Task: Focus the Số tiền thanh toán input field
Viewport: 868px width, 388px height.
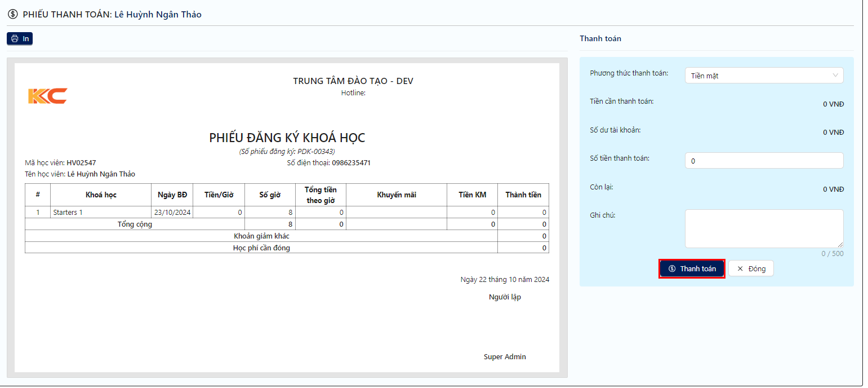Action: [x=764, y=161]
